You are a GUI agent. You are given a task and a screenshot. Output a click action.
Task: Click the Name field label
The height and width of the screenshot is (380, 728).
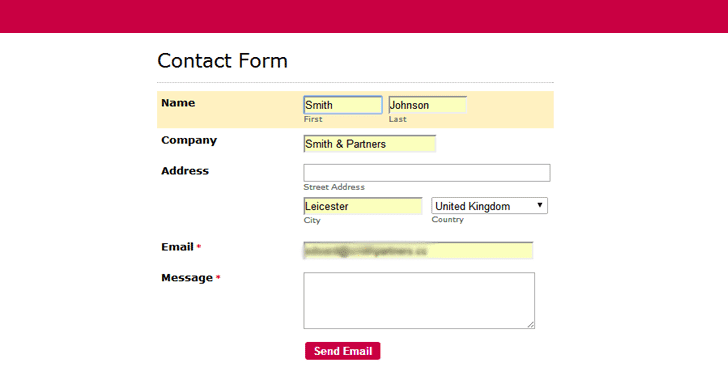pyautogui.click(x=178, y=103)
